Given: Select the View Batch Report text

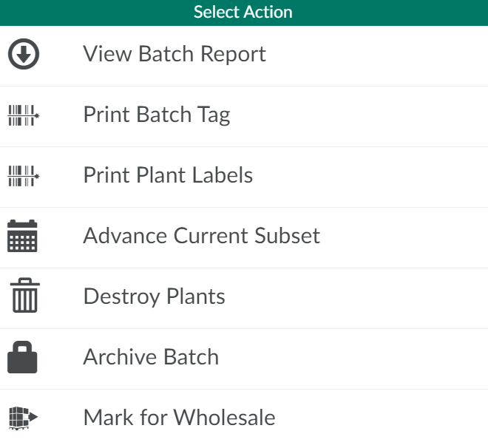Looking at the screenshot, I should click(174, 54).
